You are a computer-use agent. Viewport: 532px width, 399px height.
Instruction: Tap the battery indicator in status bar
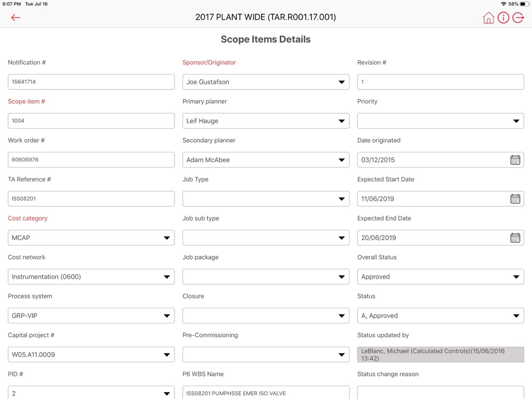pos(524,4)
